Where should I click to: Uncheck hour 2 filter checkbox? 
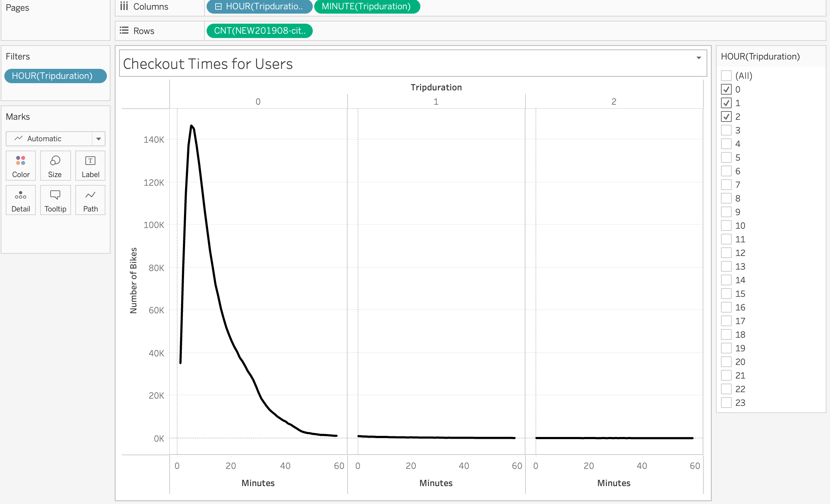[x=726, y=117]
